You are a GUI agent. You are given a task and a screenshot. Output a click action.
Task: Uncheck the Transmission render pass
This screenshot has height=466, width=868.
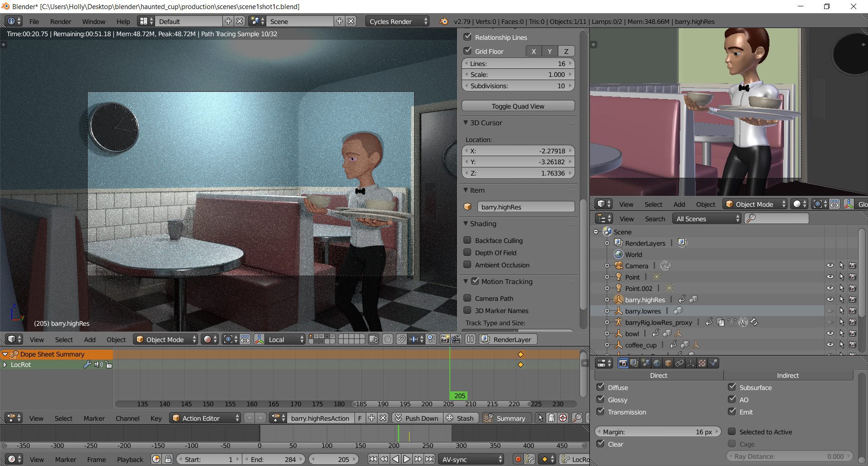tap(601, 412)
